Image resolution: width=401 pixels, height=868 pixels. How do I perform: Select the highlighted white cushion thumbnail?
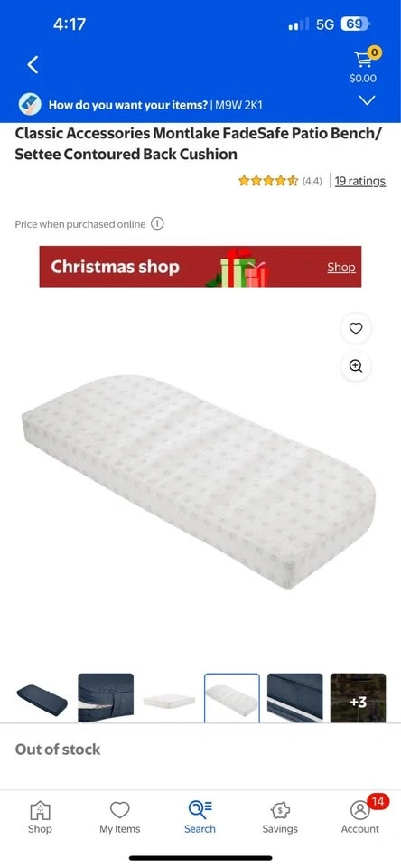232,698
